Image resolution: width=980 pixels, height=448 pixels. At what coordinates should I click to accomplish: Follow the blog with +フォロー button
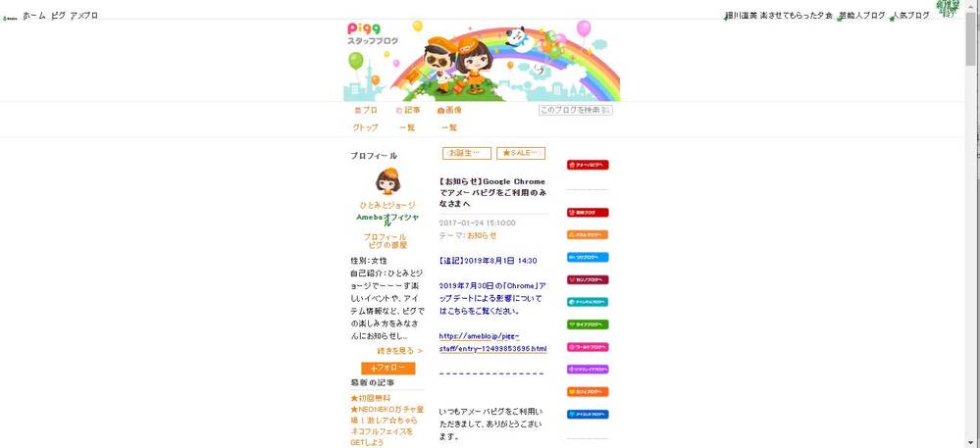tap(387, 369)
